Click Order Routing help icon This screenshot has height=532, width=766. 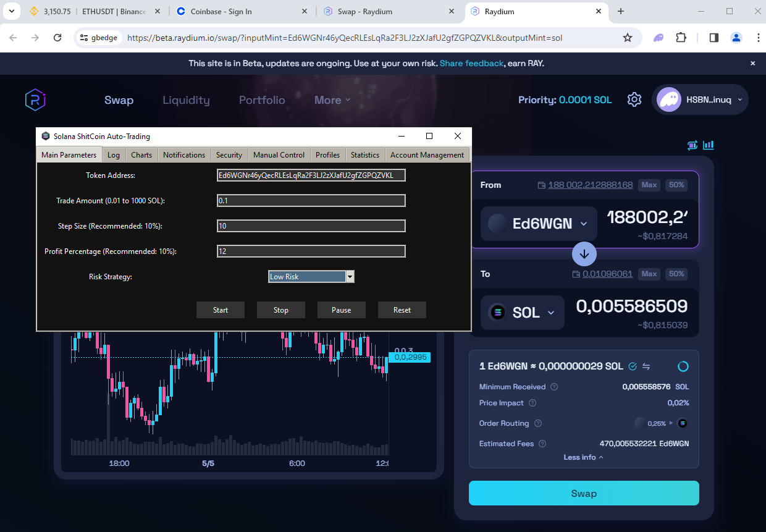tap(538, 423)
